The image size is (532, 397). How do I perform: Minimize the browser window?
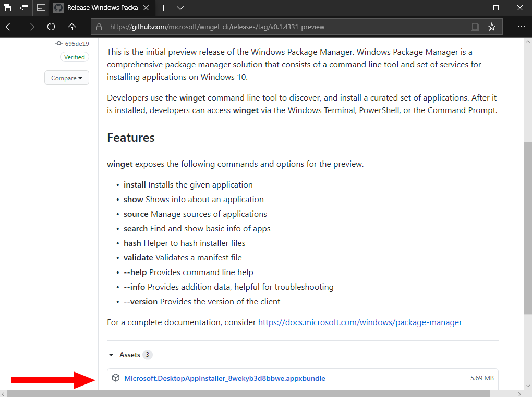[472, 8]
